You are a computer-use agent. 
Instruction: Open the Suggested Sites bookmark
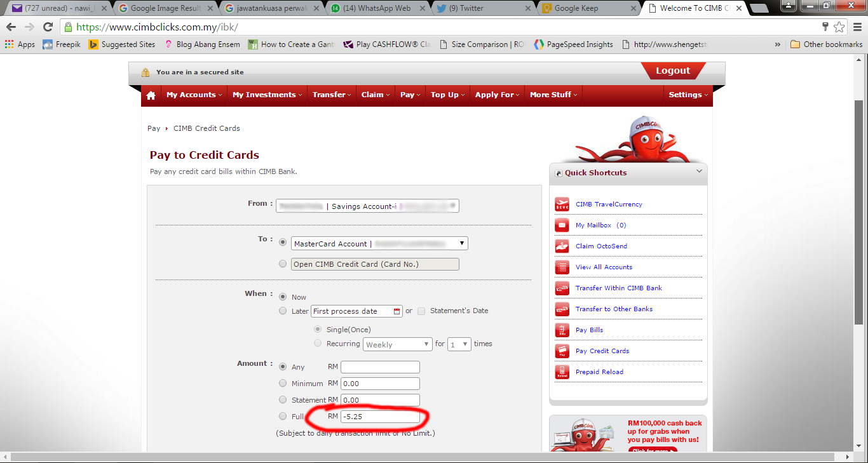pyautogui.click(x=122, y=44)
